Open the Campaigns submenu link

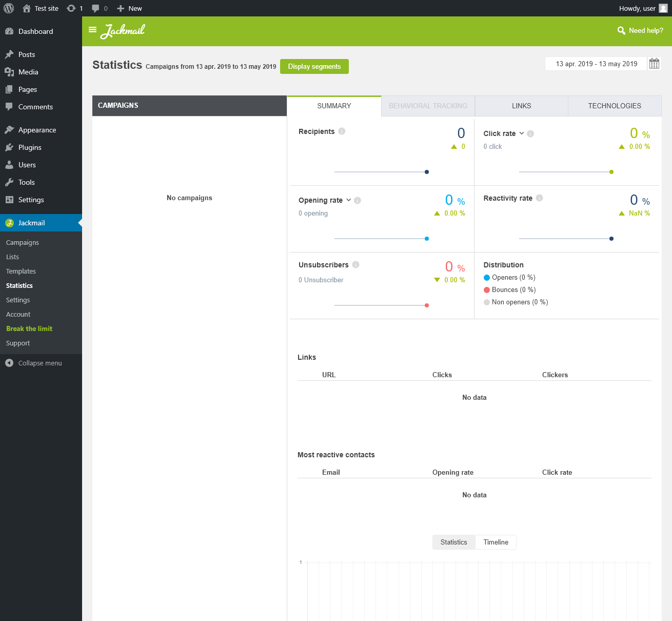[x=23, y=242]
